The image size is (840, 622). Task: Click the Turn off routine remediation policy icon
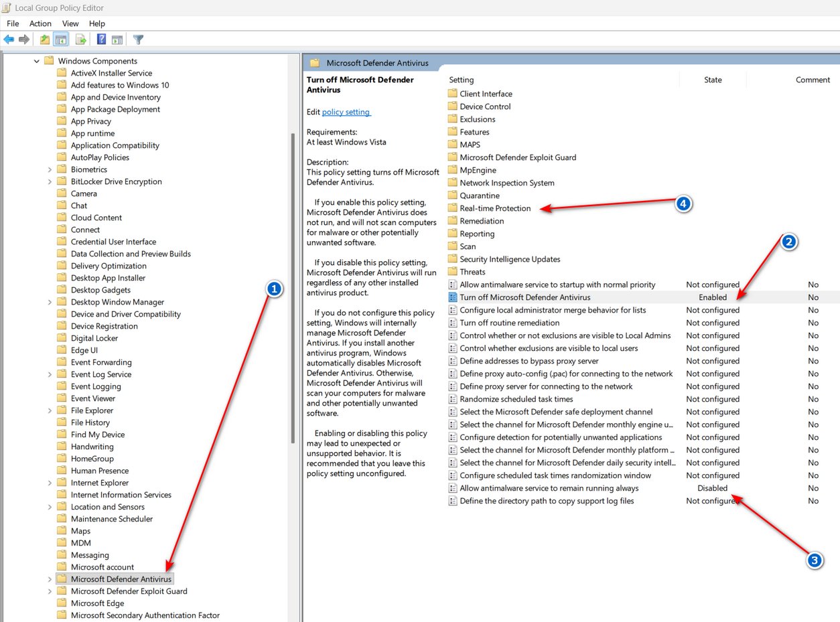453,323
